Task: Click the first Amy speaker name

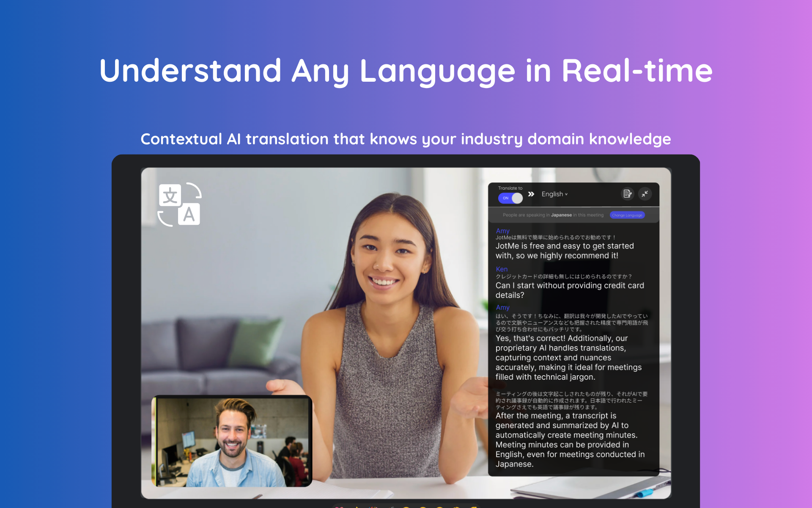Action: pos(502,231)
